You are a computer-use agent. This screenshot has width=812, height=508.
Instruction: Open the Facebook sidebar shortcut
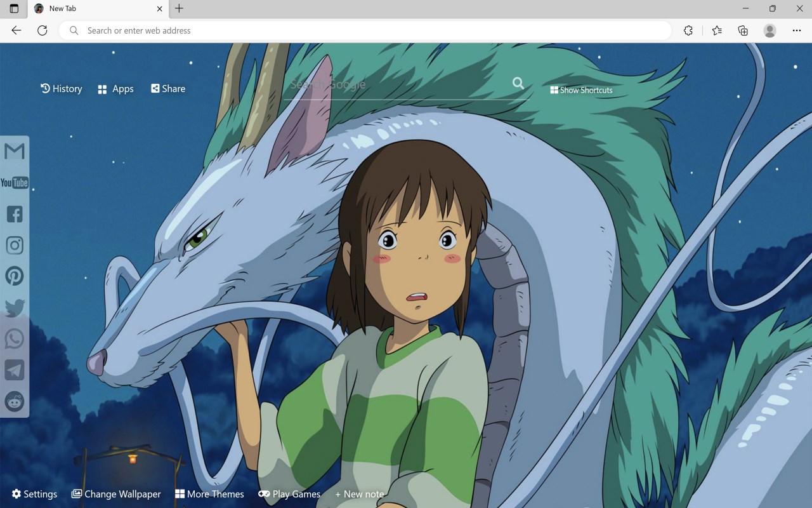pos(14,214)
